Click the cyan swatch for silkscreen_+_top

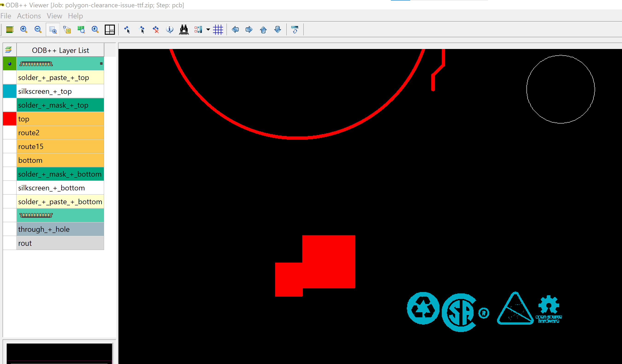10,91
